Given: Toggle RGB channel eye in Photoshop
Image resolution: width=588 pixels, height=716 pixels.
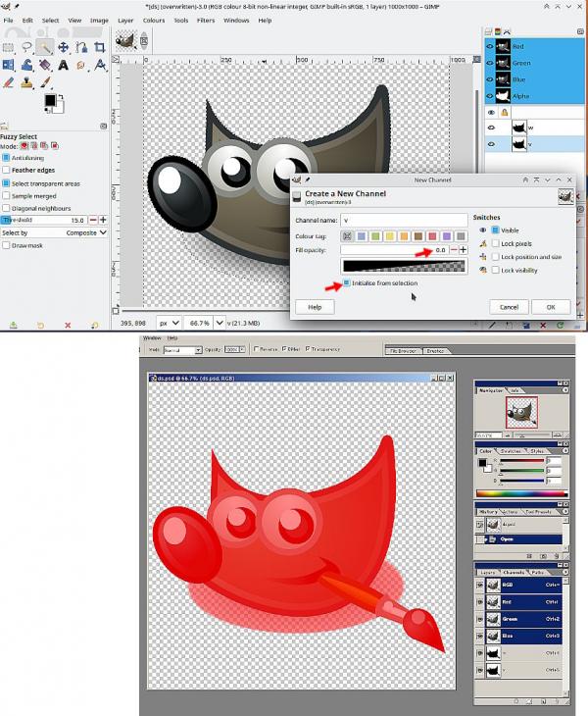Looking at the screenshot, I should (x=480, y=585).
